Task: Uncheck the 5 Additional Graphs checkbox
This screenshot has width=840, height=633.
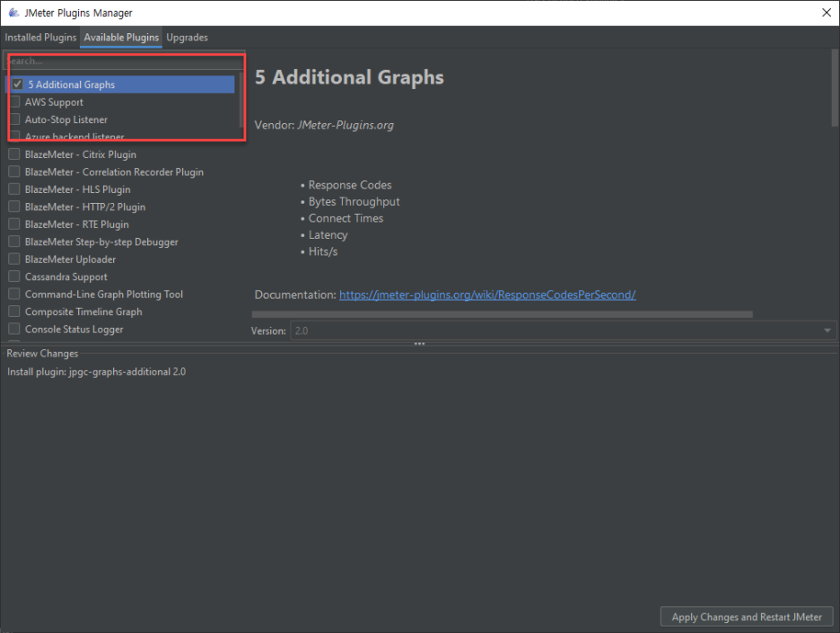Action: (18, 84)
